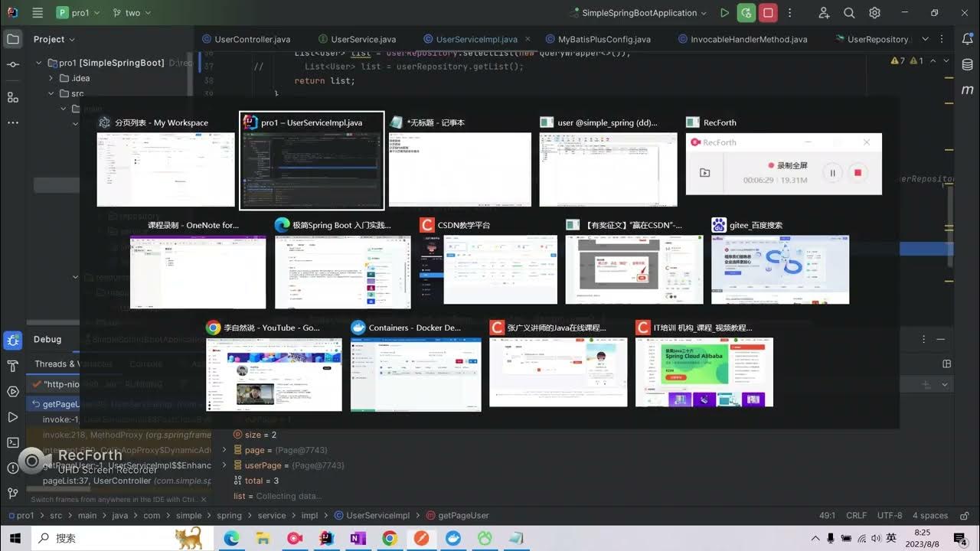Collapse the src folder node

pyautogui.click(x=52, y=93)
